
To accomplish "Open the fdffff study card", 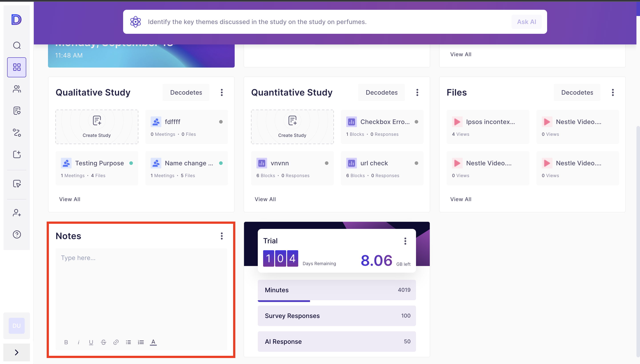I will pos(186,127).
